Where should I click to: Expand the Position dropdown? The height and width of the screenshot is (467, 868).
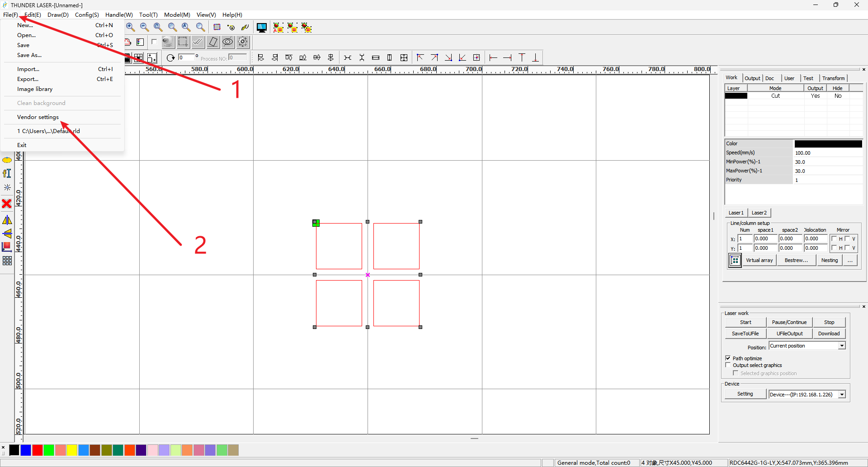coord(842,346)
